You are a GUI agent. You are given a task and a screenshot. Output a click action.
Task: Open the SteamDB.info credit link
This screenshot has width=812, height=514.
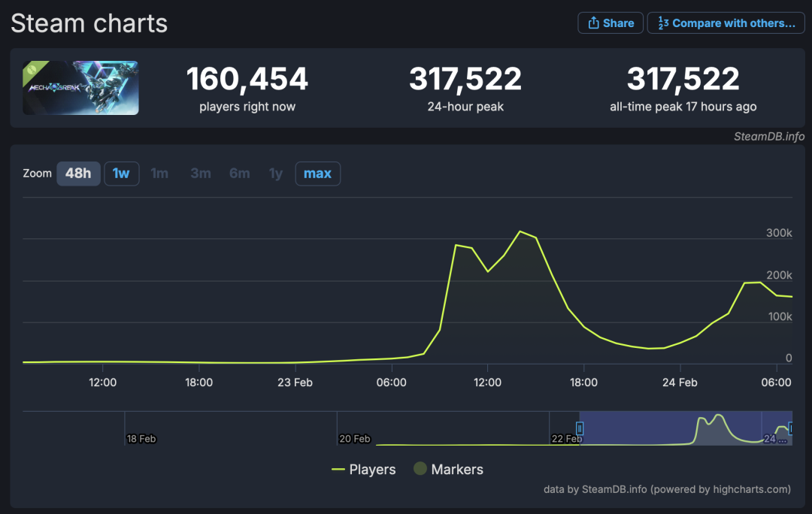(769, 137)
